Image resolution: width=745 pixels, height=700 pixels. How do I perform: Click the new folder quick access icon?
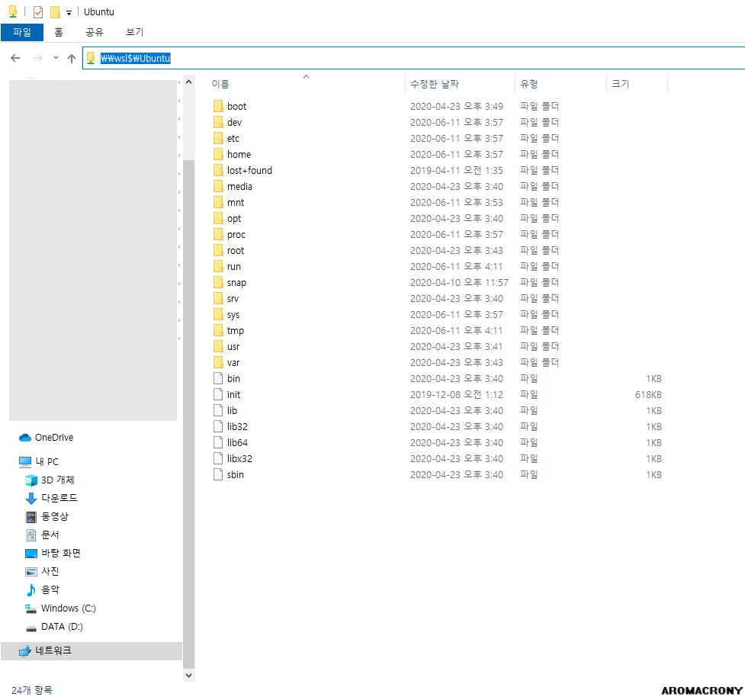pos(55,12)
